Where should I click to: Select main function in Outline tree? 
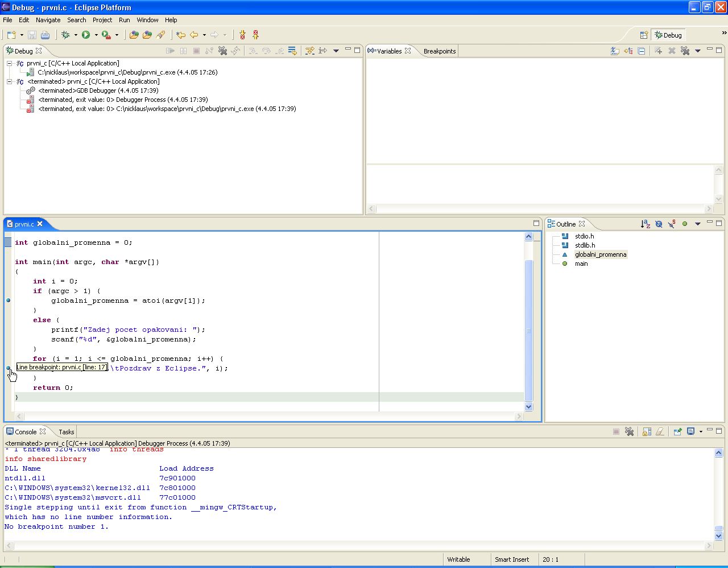(581, 264)
